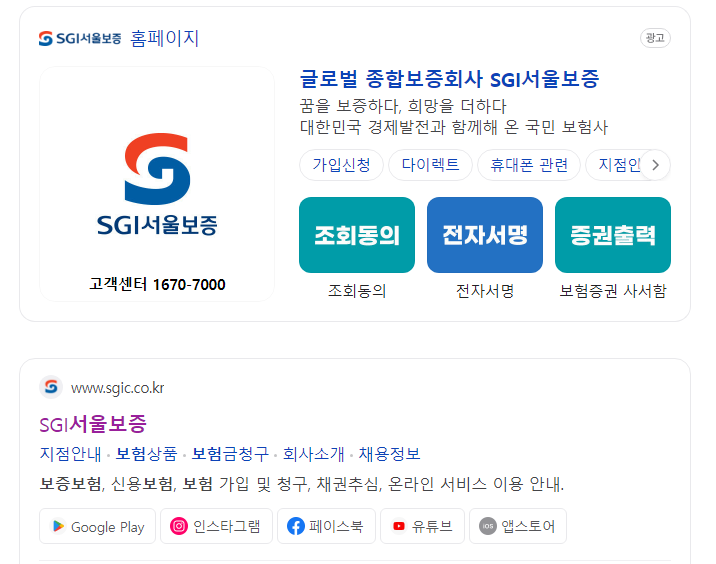Expand more quick links with right chevron

656,165
